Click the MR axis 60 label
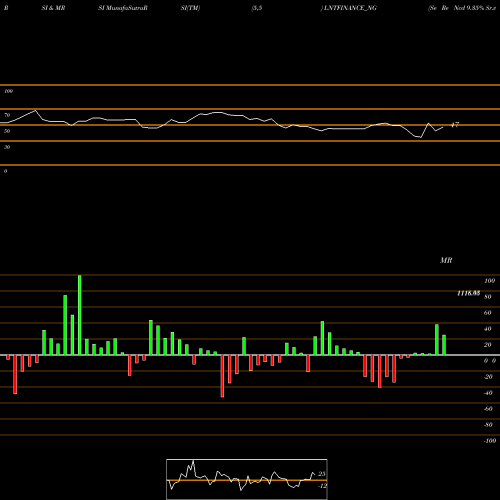 [x=488, y=313]
